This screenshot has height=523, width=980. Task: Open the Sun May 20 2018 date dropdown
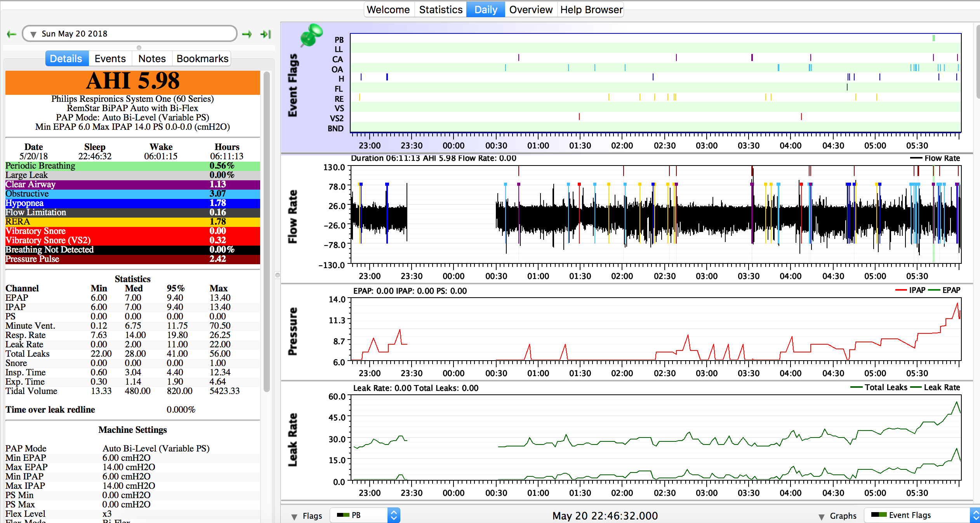130,34
